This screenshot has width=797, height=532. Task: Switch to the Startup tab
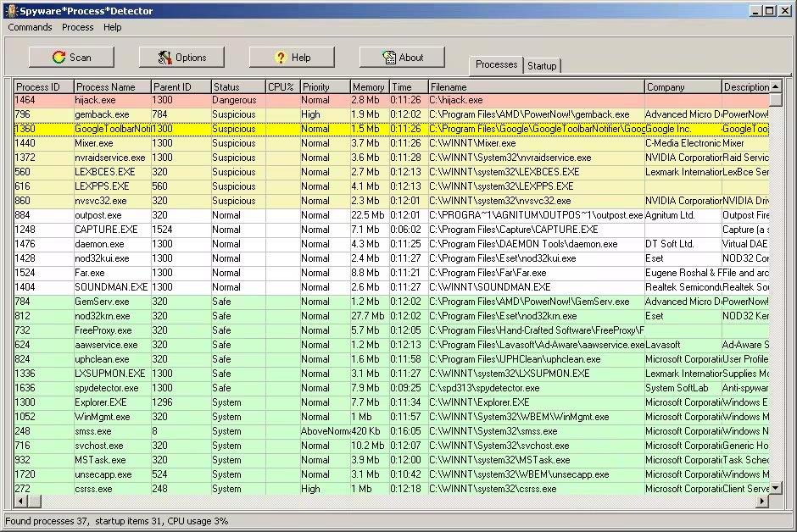click(x=542, y=65)
